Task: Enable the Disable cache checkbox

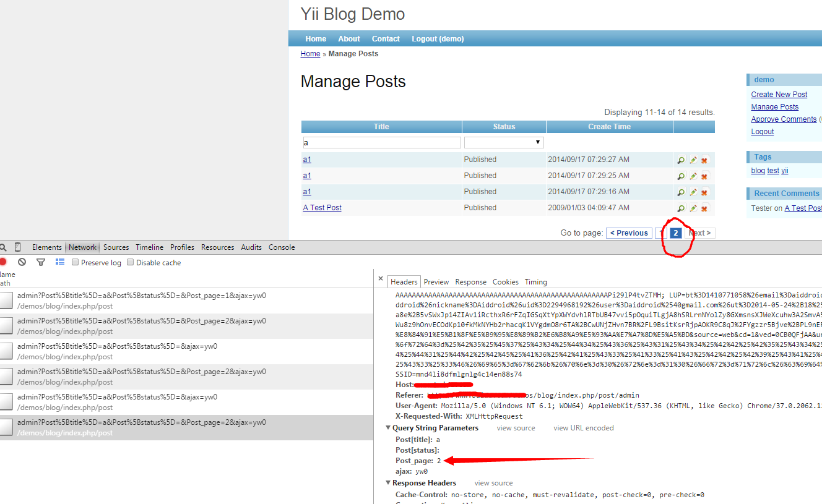Action: [x=130, y=262]
